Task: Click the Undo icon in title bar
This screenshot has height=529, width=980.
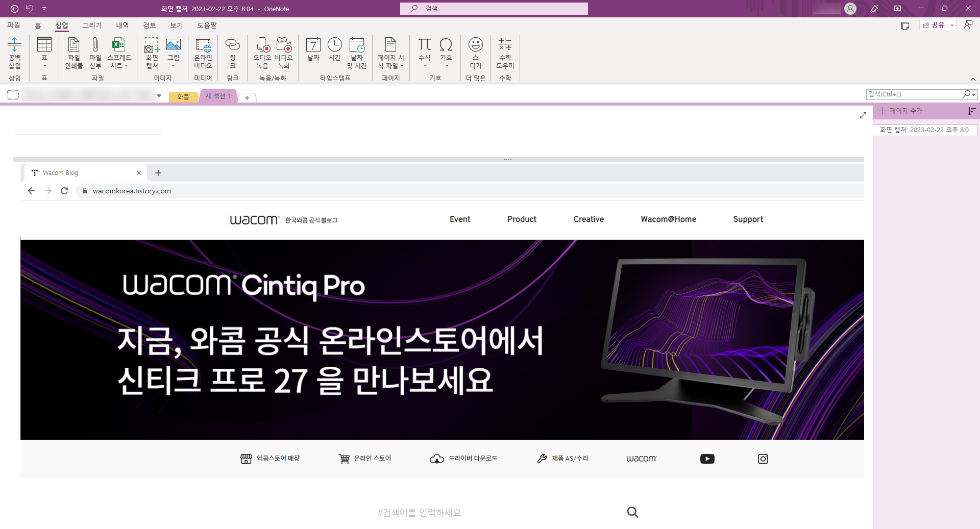Action: tap(30, 9)
